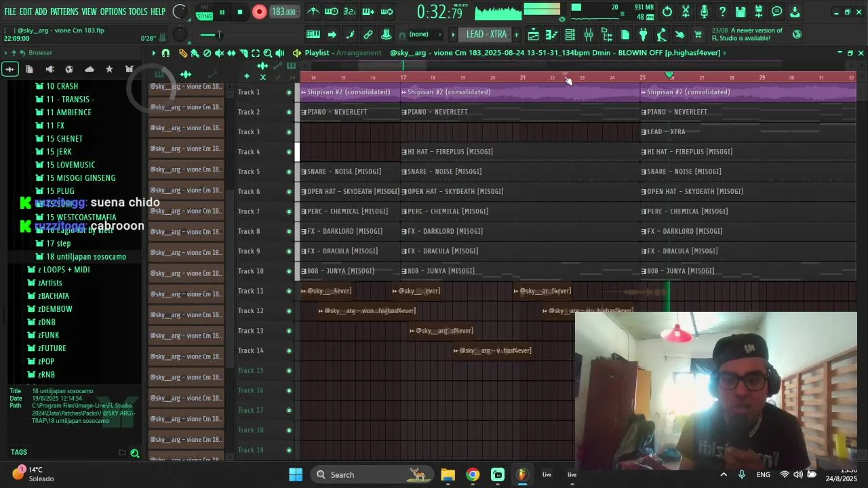Image resolution: width=868 pixels, height=488 pixels.
Task: Mute Track 10 green dot
Action: [x=289, y=271]
